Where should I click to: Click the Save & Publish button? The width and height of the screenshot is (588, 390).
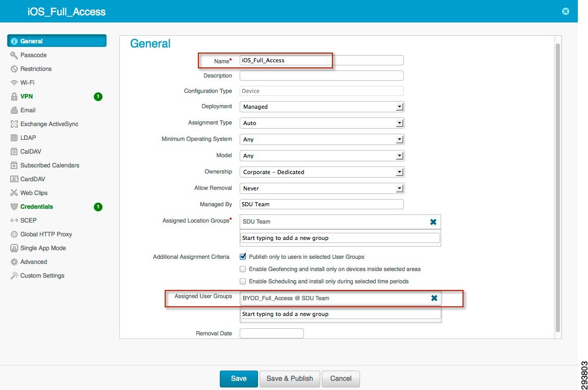pos(290,379)
